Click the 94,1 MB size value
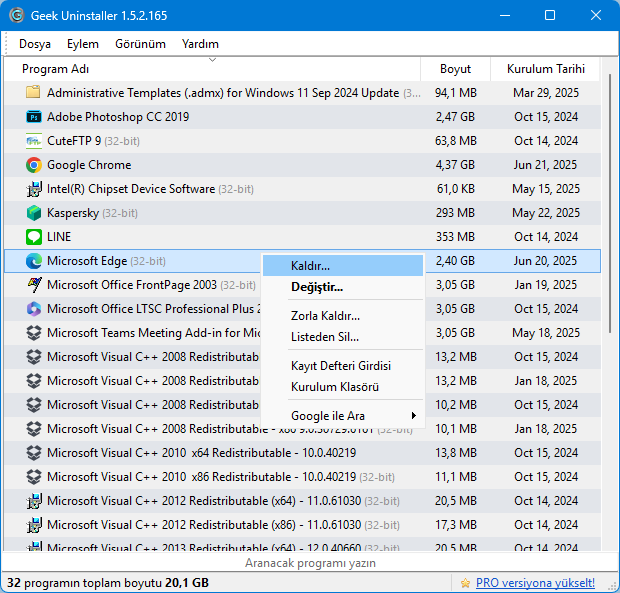This screenshot has height=593, width=620. point(456,93)
